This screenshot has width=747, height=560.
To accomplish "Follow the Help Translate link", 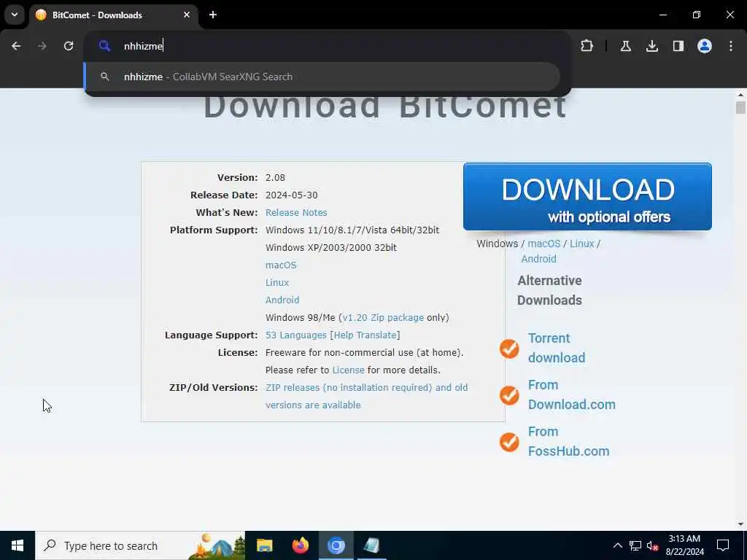I will (x=365, y=335).
